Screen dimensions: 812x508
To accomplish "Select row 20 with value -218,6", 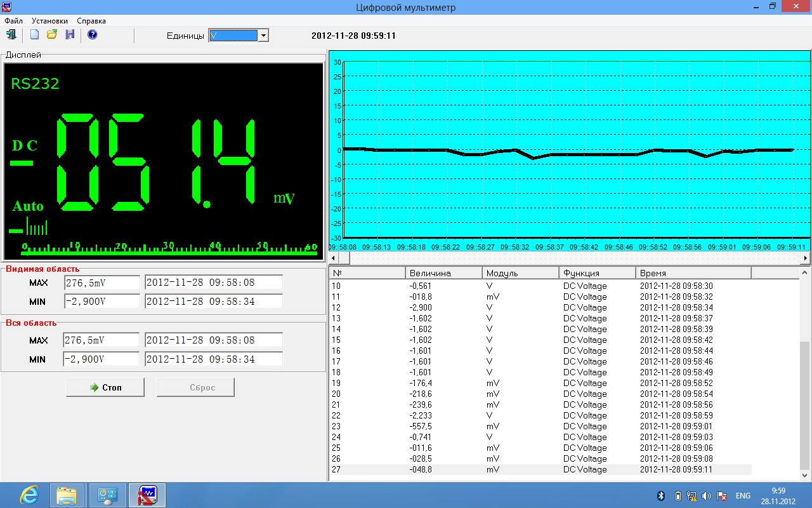I will pyautogui.click(x=540, y=394).
